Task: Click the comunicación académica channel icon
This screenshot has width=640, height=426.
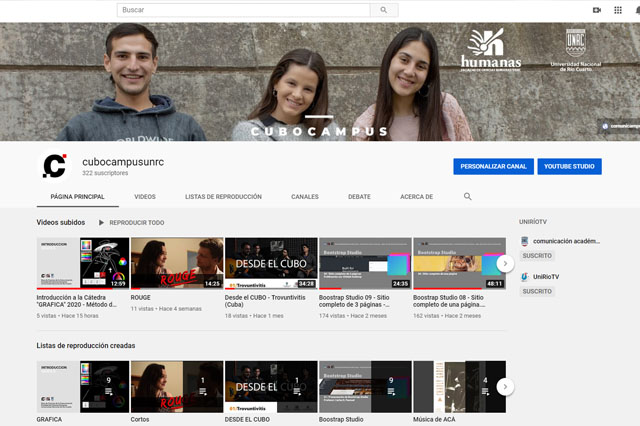Action: (x=524, y=242)
